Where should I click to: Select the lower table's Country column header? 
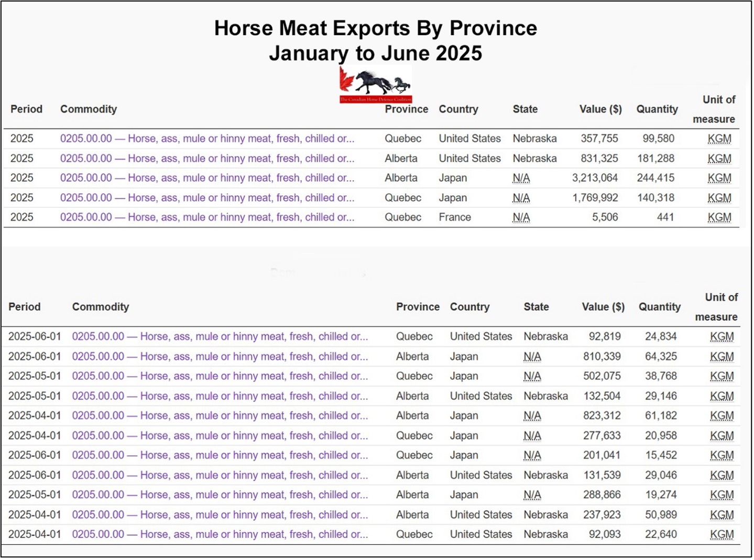point(469,307)
